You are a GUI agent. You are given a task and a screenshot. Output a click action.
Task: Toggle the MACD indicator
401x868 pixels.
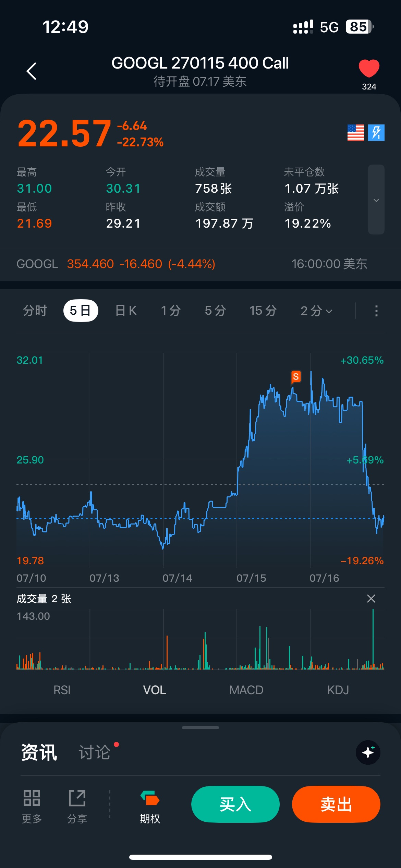coord(246,690)
